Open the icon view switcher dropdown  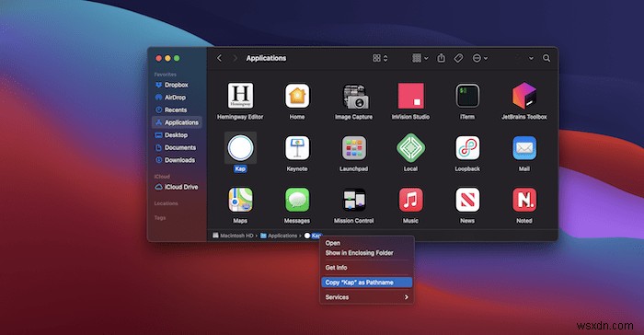pyautogui.click(x=380, y=58)
